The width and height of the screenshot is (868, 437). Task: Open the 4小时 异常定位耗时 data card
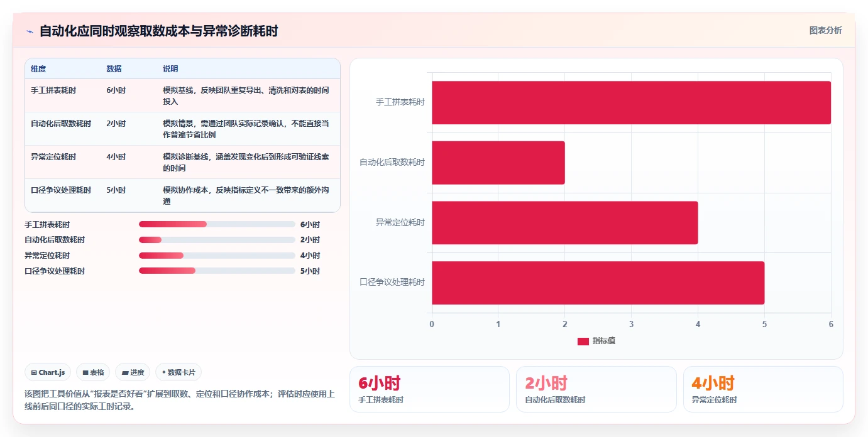pos(763,389)
